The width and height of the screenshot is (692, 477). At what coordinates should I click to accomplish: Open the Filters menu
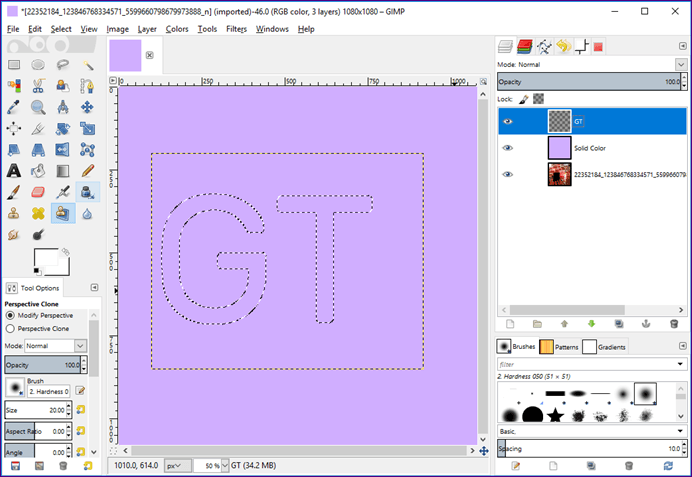pyautogui.click(x=237, y=29)
